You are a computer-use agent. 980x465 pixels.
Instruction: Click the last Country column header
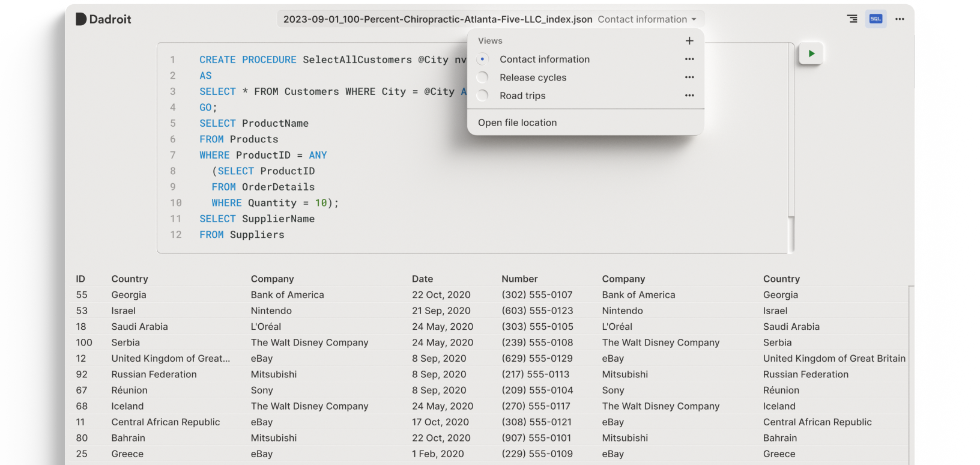782,279
